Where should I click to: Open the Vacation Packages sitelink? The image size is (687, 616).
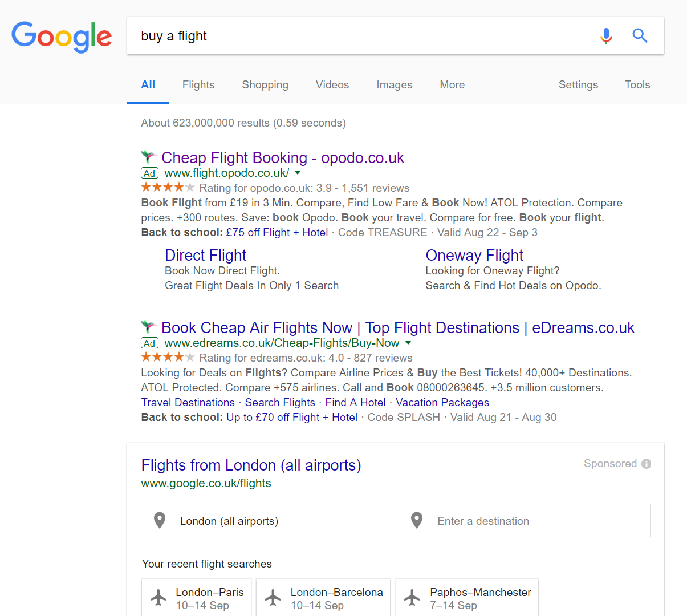[442, 402]
